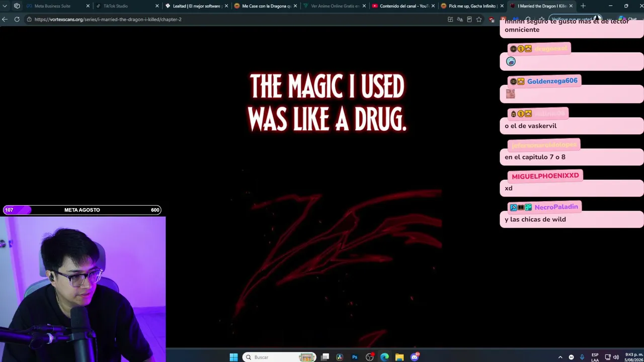Switch to Me Case con la Dragona tab

265,6
